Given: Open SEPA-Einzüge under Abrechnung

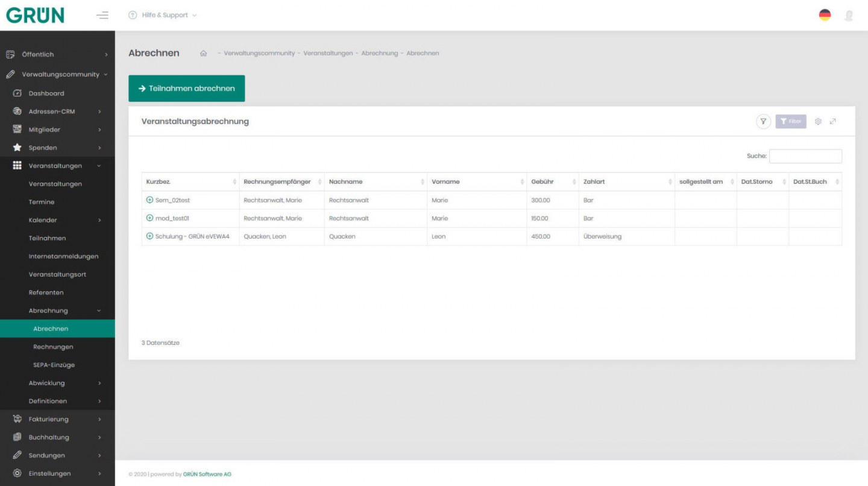Looking at the screenshot, I should pyautogui.click(x=54, y=365).
